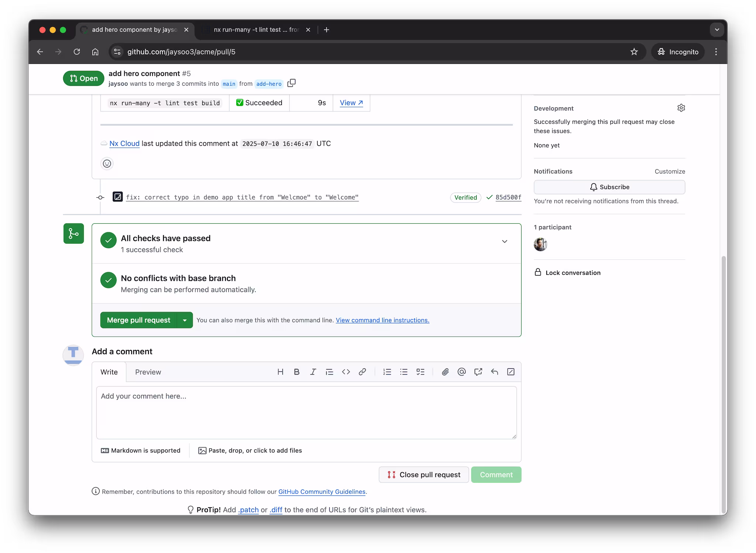This screenshot has width=756, height=553.
Task: Open the nx run-many browser tab
Action: (255, 30)
